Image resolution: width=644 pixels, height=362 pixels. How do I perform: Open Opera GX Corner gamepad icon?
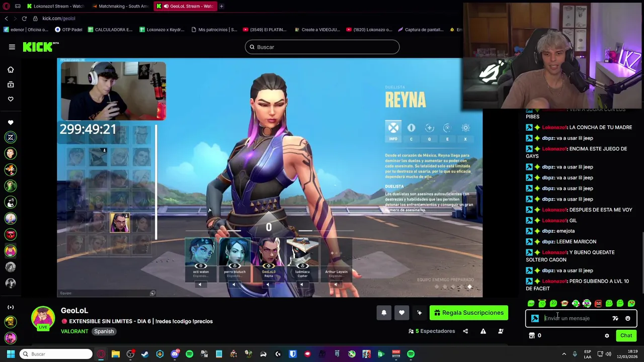point(18,6)
